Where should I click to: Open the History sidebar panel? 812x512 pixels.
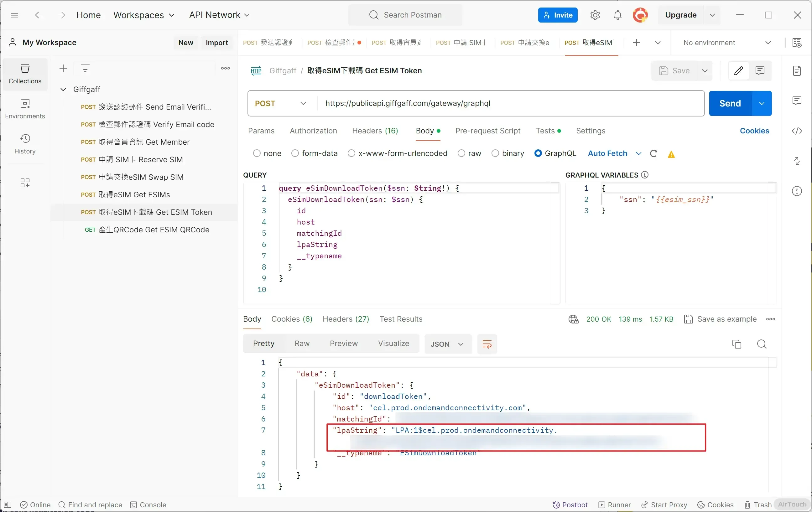[x=25, y=144]
